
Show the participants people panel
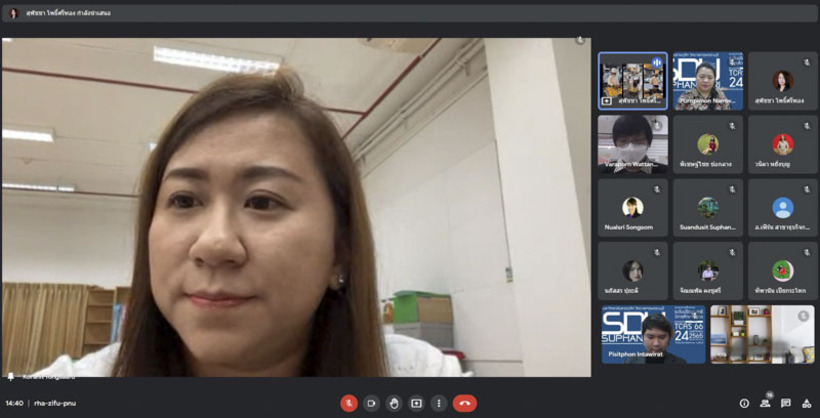tap(765, 403)
